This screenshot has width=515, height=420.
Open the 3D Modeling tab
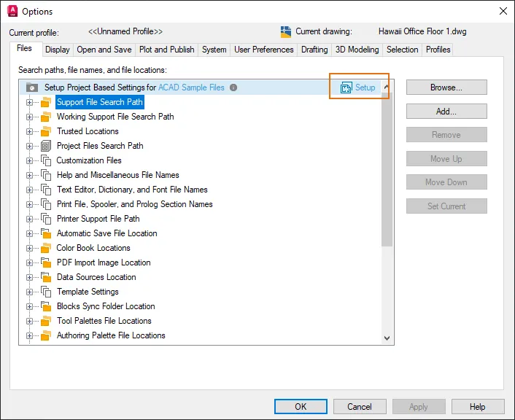pyautogui.click(x=357, y=50)
